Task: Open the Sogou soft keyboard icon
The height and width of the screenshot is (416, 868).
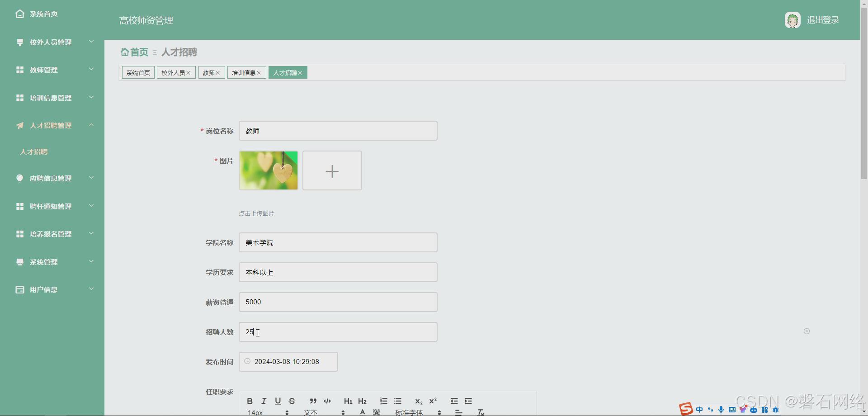Action: tap(732, 410)
